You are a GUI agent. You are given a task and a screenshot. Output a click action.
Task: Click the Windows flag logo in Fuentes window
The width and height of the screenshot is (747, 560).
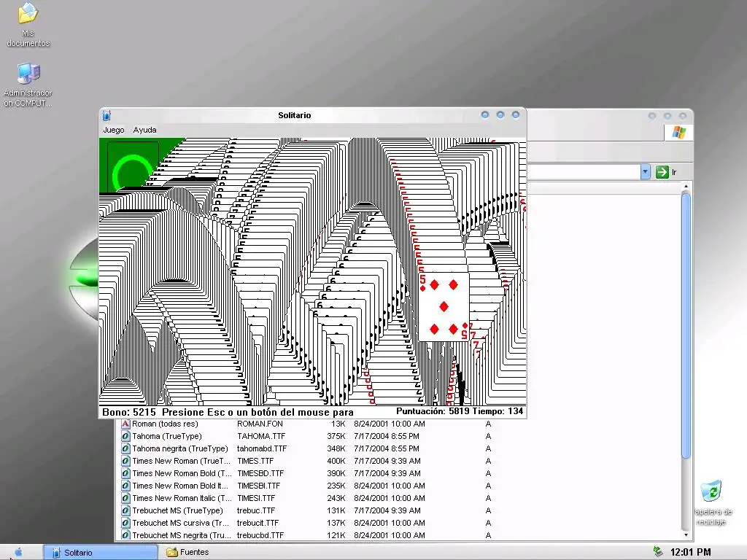(x=679, y=133)
